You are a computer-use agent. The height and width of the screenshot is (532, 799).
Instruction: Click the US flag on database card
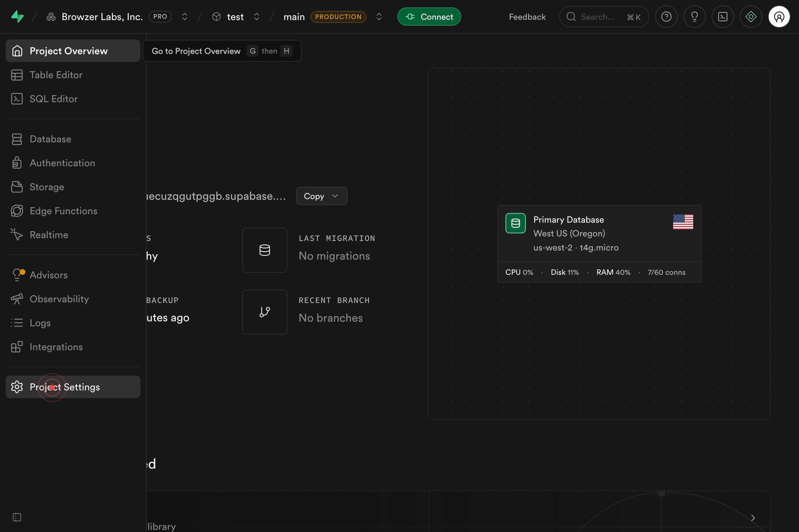[683, 222]
